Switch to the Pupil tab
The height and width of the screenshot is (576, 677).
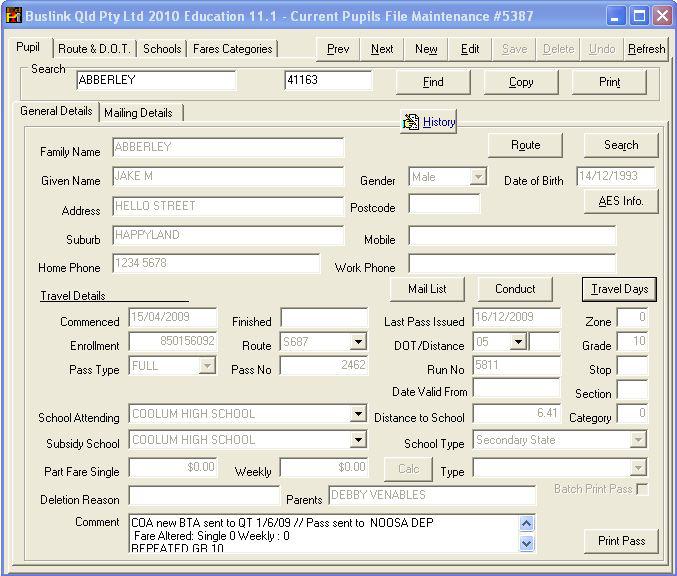28,47
